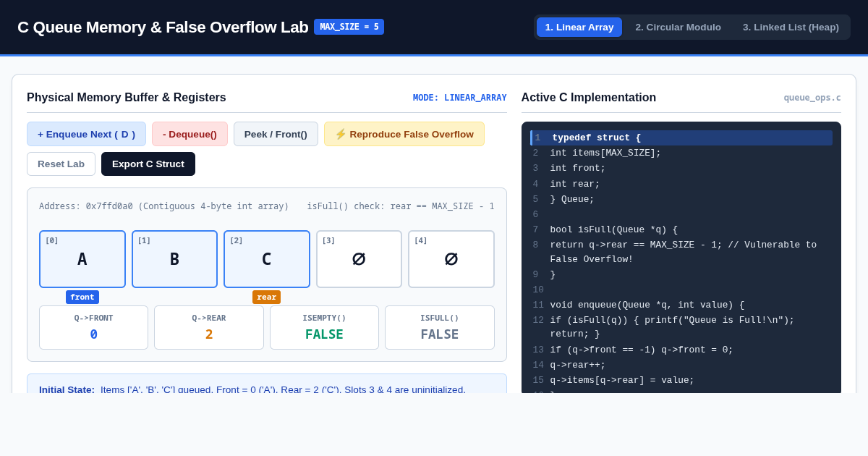Click the Export C Struct button
This screenshot has height=456, width=868.
click(148, 164)
